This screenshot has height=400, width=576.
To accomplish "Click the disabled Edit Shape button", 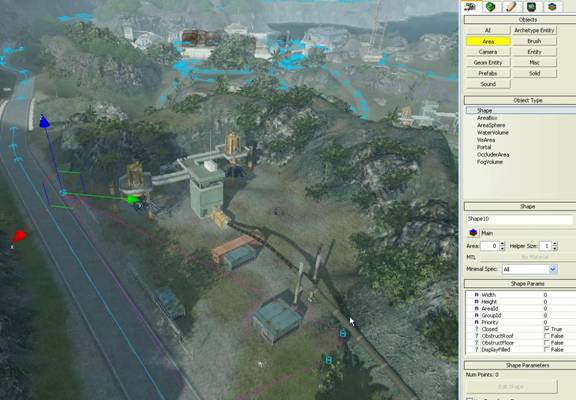I will (511, 386).
